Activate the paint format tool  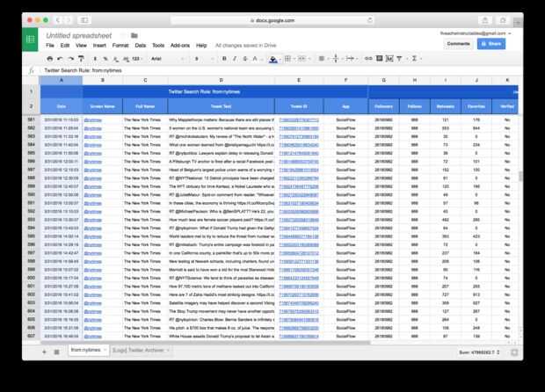pos(81,59)
